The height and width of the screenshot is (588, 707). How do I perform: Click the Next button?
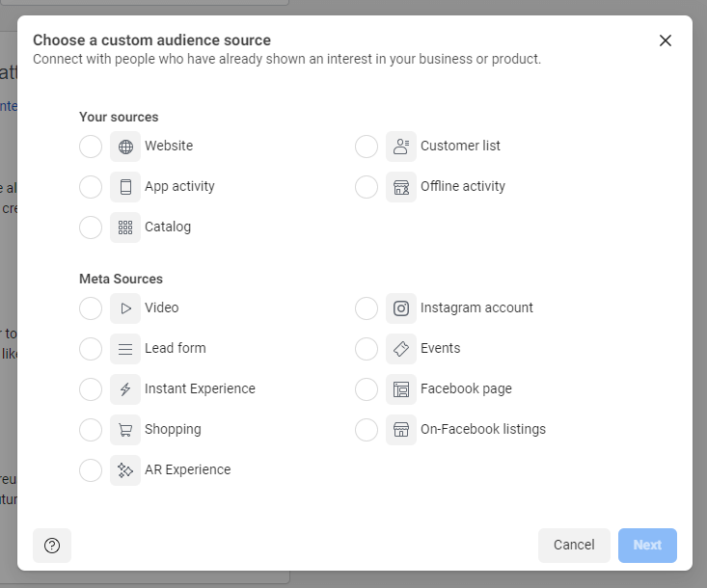click(647, 546)
